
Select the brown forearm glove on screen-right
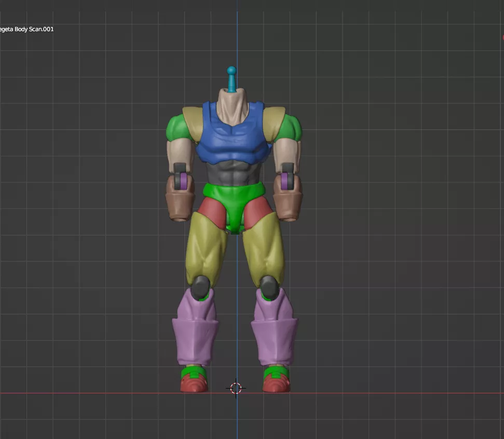pos(288,204)
